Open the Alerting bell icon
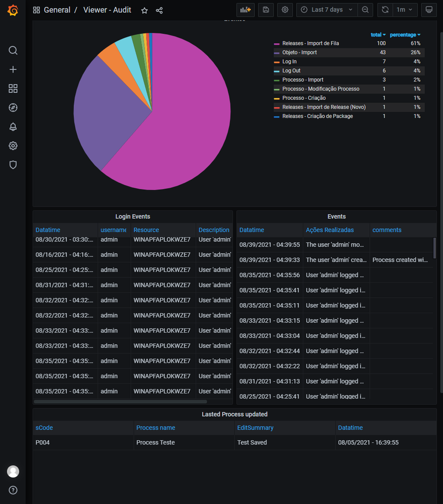 click(13, 127)
